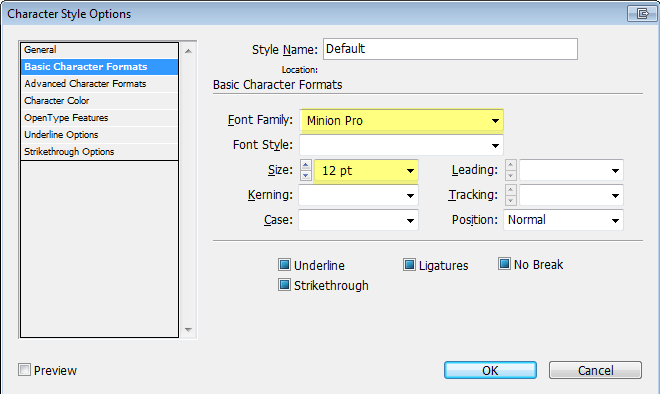Image resolution: width=660 pixels, height=394 pixels.
Task: Open the Kerning dropdown
Action: pos(358,195)
